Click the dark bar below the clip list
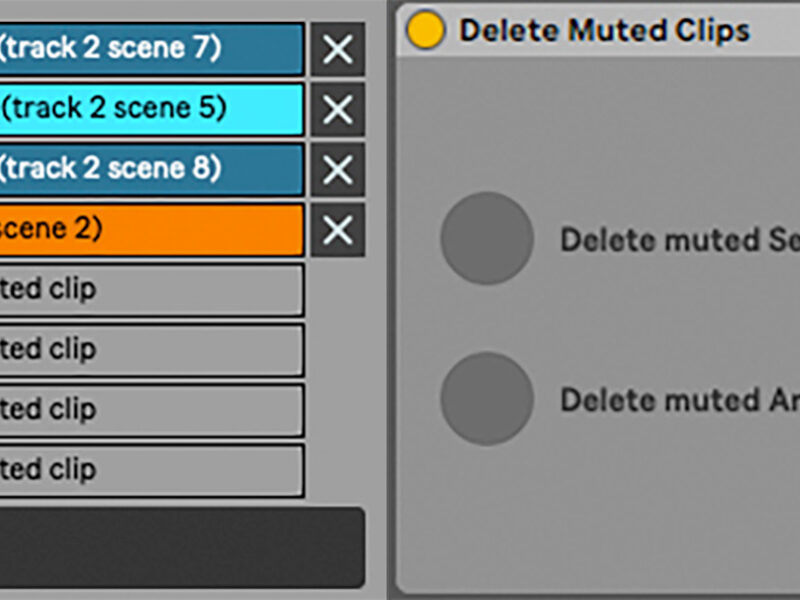Viewport: 800px width, 600px height. (x=180, y=547)
